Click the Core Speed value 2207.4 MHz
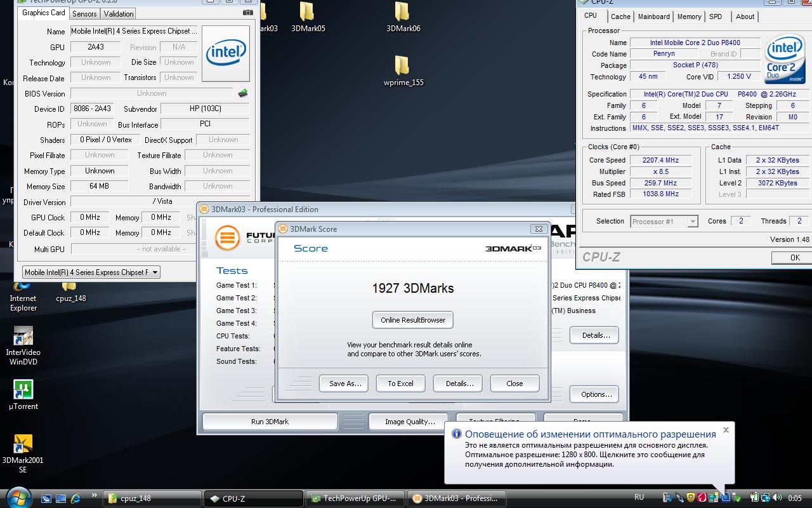Image resolution: width=812 pixels, height=508 pixels. click(660, 160)
